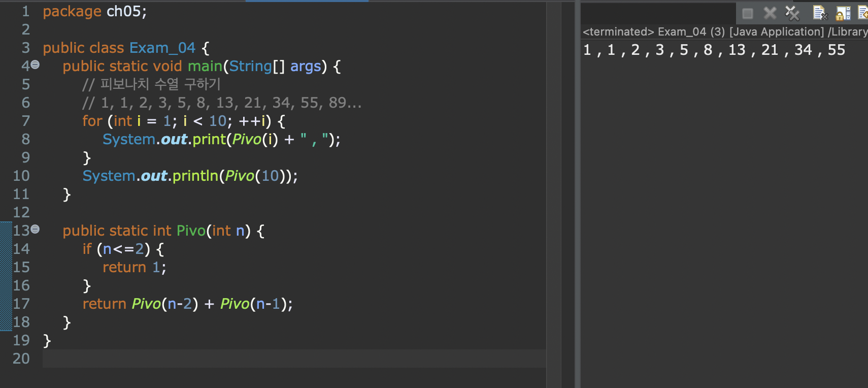Click the 'out' field on line 8
The height and width of the screenshot is (388, 868).
pyautogui.click(x=175, y=139)
